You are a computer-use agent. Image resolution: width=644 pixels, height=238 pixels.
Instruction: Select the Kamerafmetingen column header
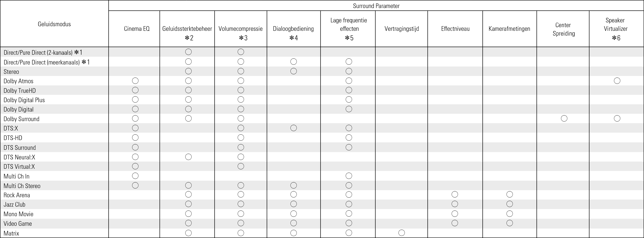point(509,29)
